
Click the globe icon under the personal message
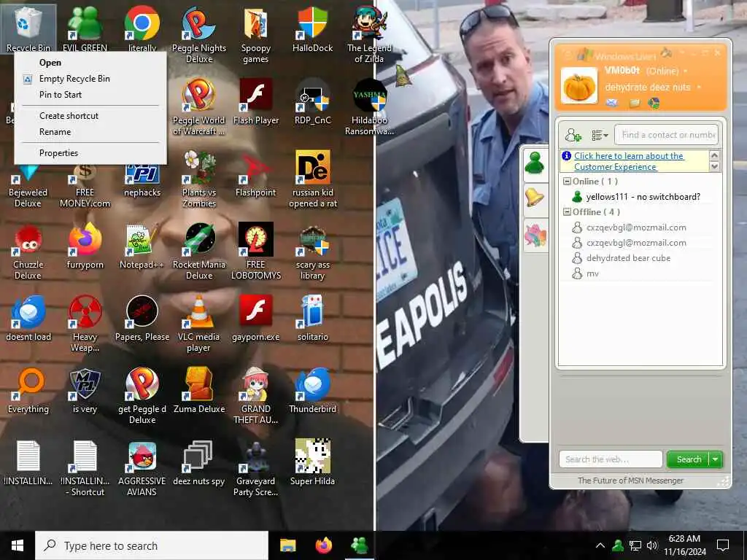click(654, 103)
